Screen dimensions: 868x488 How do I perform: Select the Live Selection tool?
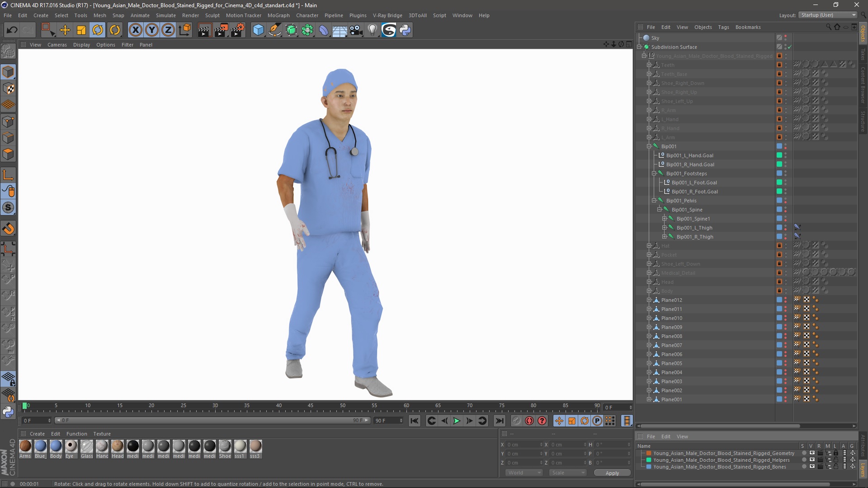tap(48, 30)
